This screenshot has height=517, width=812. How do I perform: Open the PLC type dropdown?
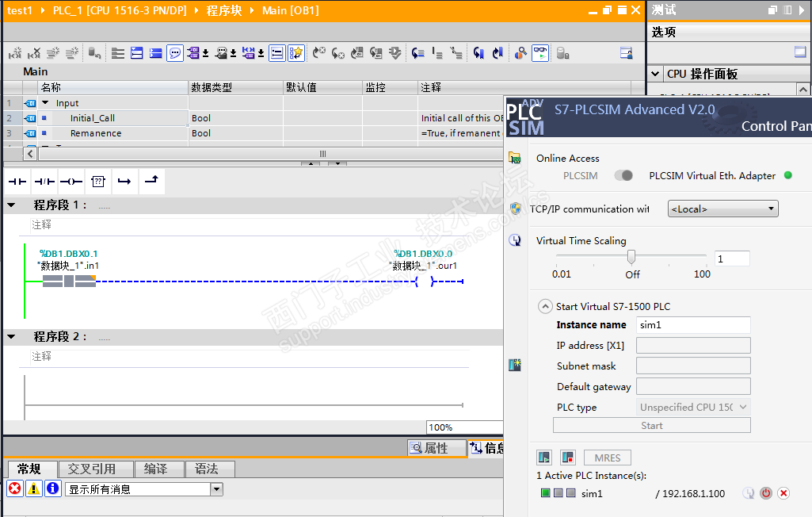coord(693,407)
